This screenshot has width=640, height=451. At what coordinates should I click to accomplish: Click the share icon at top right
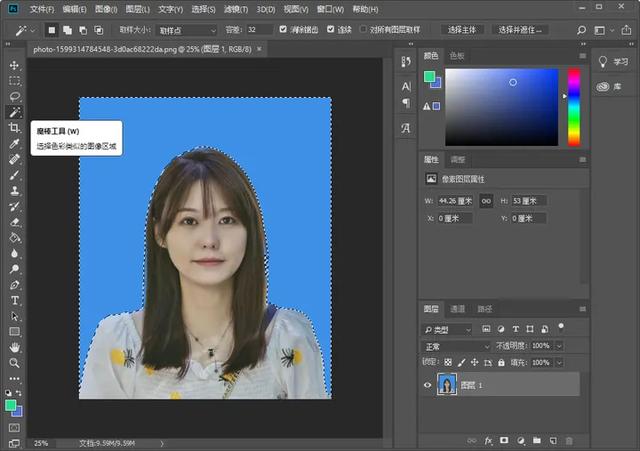[x=626, y=30]
